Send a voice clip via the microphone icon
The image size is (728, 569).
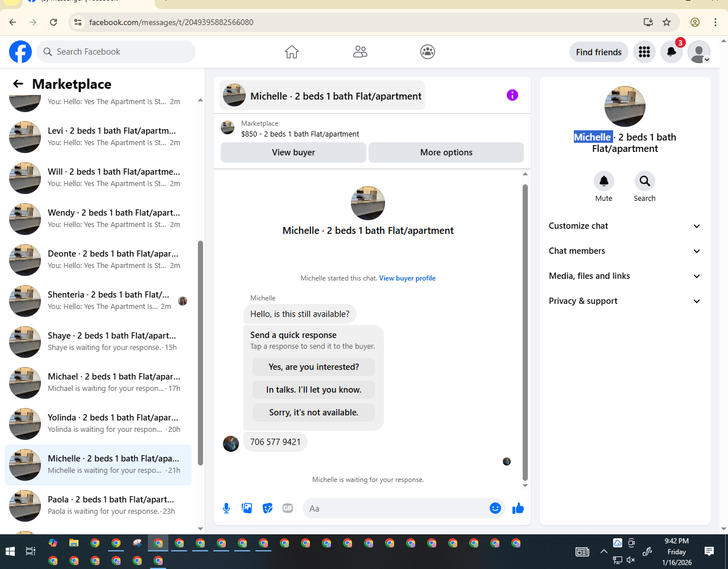tap(226, 508)
